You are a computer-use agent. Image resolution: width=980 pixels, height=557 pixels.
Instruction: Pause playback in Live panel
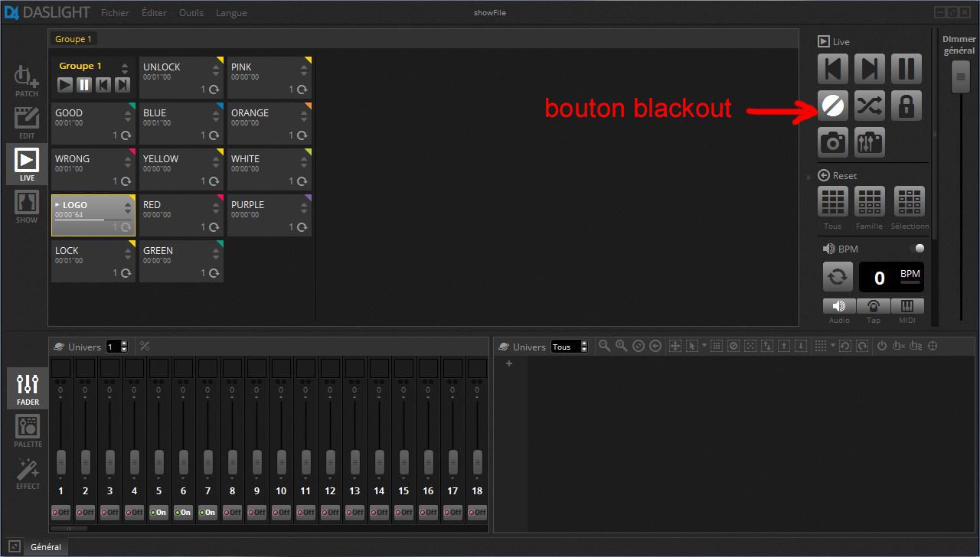pos(906,69)
